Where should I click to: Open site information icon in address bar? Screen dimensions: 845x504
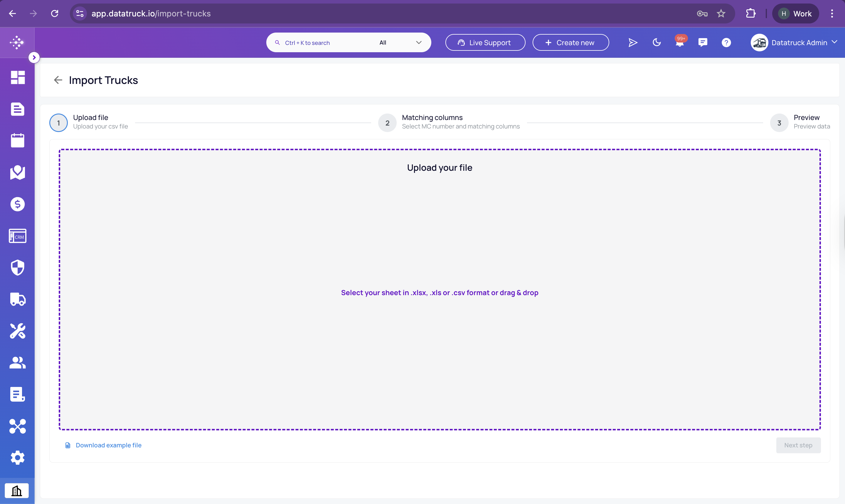pyautogui.click(x=80, y=13)
